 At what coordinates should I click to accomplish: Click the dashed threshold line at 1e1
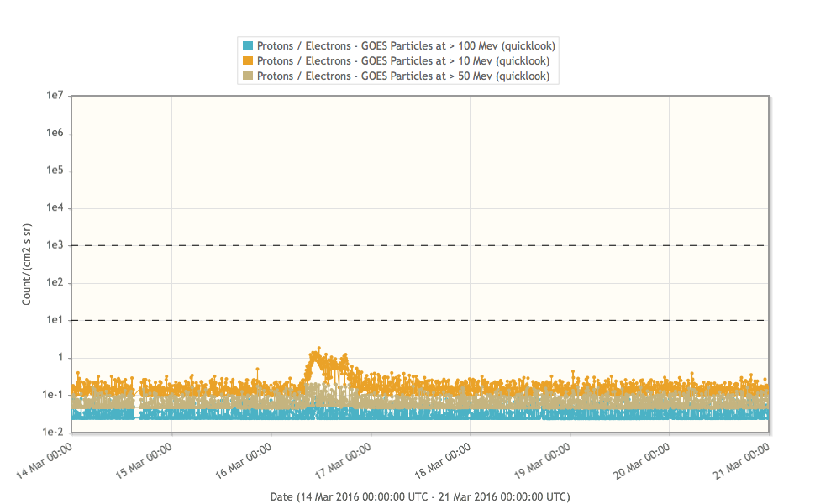[x=420, y=320]
